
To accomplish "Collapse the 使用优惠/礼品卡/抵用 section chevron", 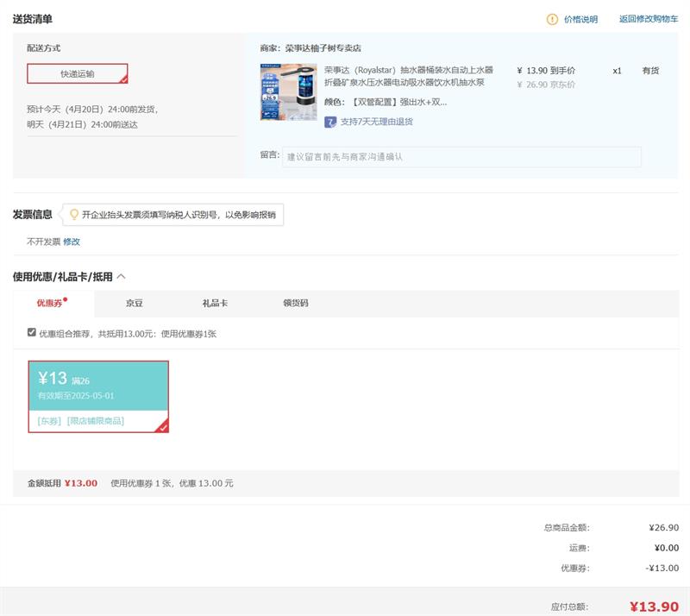I will (x=122, y=277).
